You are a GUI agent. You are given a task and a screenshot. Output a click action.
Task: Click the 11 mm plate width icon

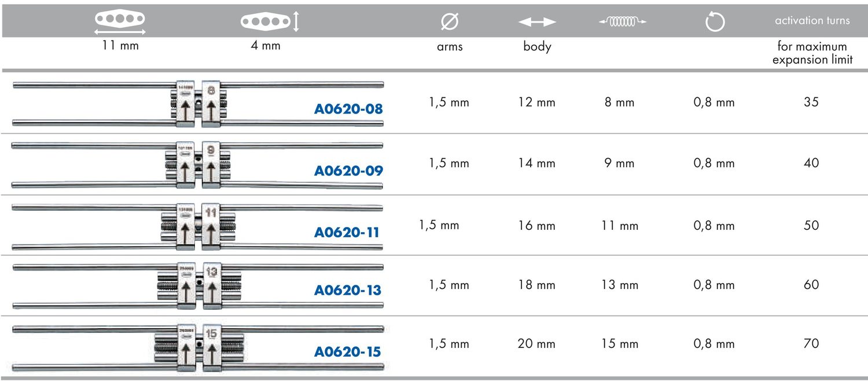pos(120,23)
